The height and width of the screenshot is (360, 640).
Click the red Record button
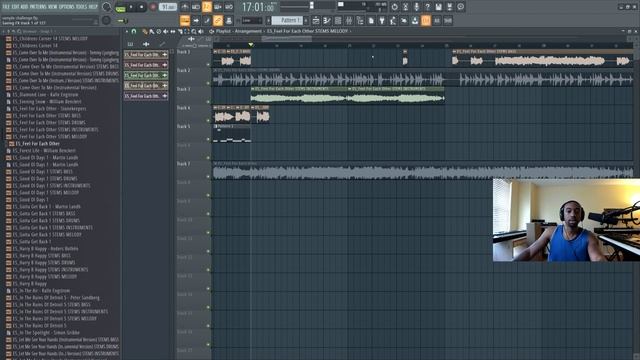[x=153, y=7]
